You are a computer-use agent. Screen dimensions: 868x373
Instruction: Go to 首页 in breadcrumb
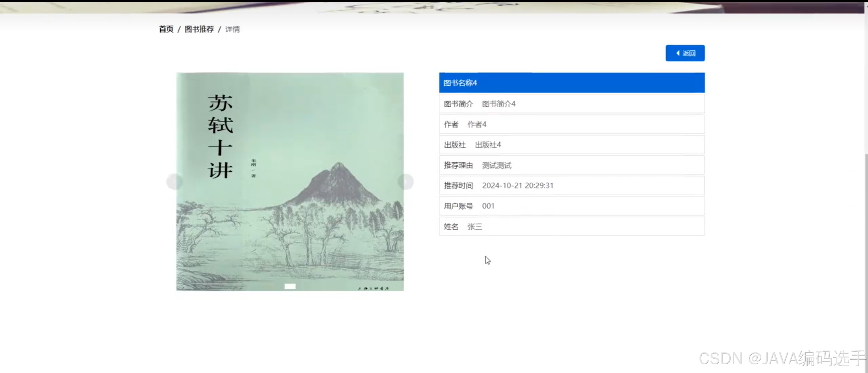(166, 29)
